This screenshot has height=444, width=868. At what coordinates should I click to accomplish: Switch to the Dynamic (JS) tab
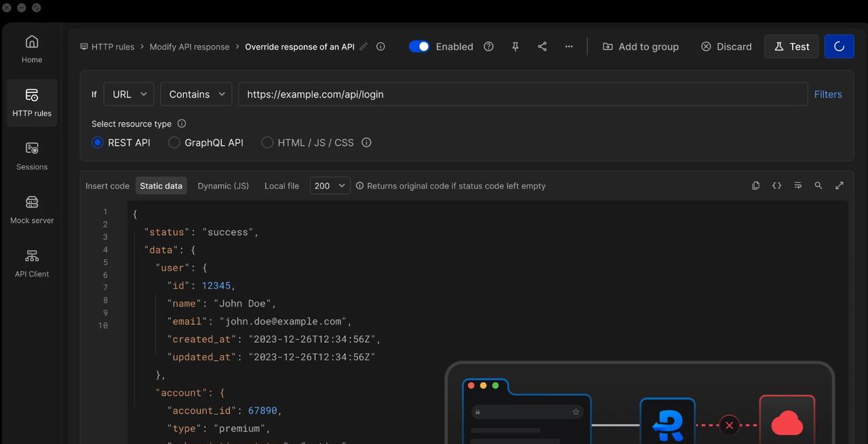click(223, 186)
